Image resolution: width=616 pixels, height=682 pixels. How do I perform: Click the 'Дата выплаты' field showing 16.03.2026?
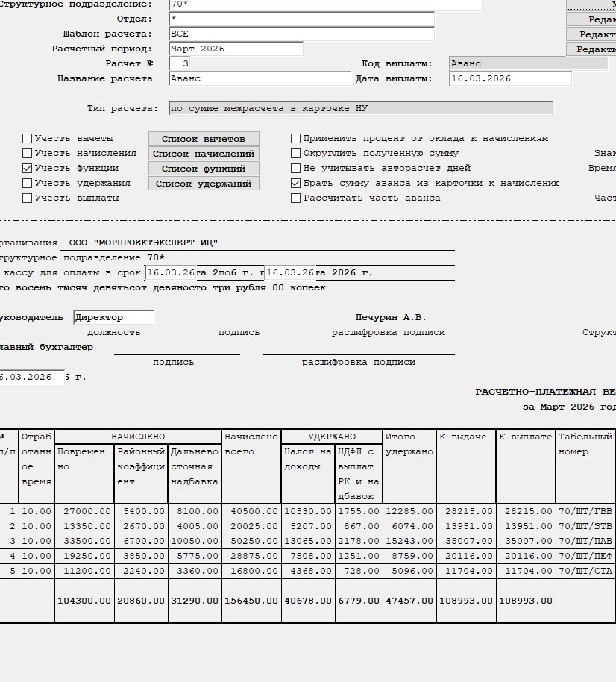[x=510, y=78]
